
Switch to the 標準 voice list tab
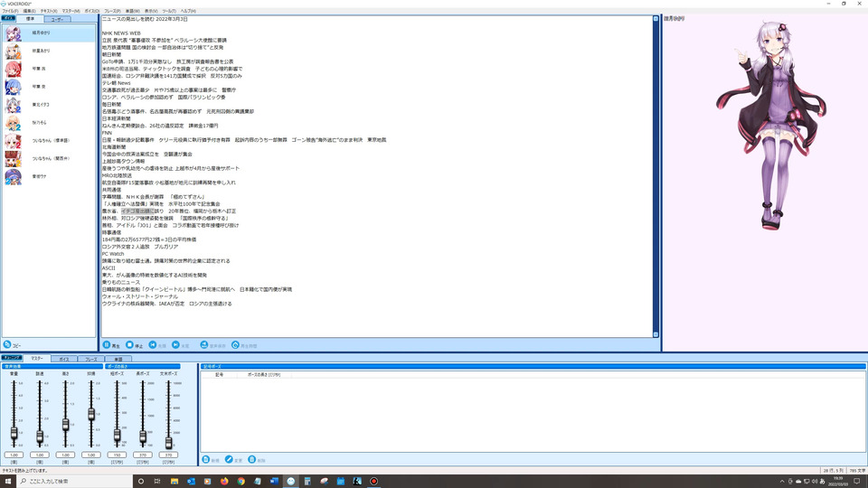pos(30,19)
